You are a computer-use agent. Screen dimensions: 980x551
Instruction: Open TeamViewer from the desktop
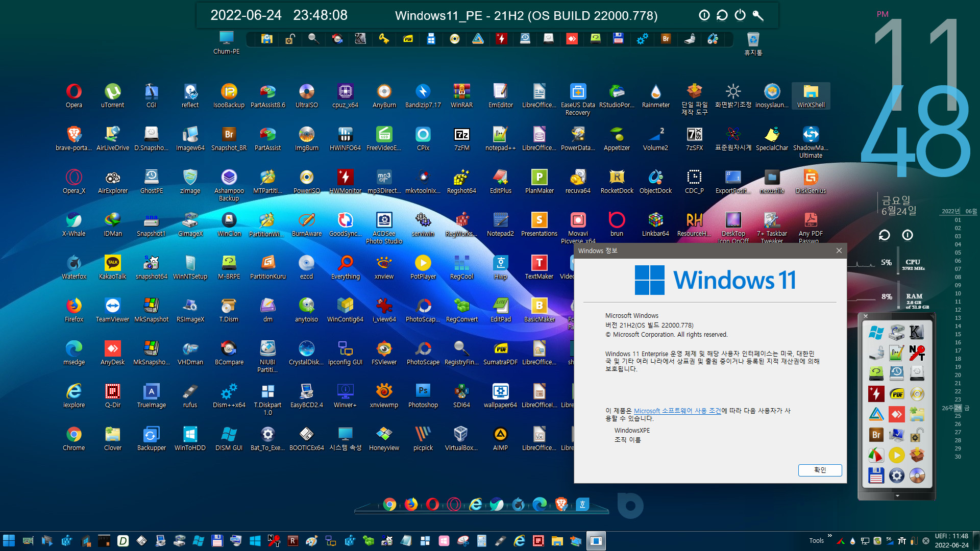click(x=113, y=310)
